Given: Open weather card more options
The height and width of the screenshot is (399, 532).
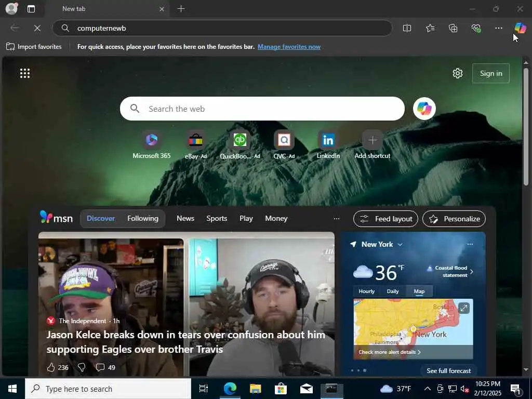Looking at the screenshot, I should click(x=470, y=244).
